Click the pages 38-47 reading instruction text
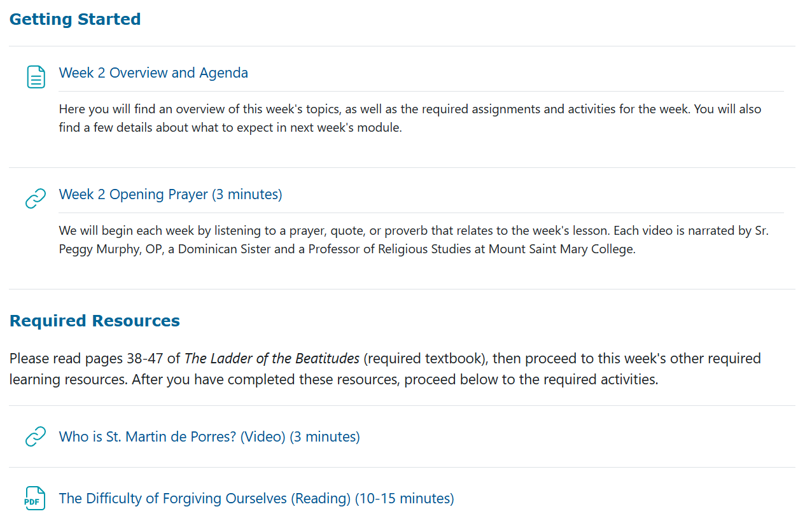The height and width of the screenshot is (523, 812). [407, 368]
